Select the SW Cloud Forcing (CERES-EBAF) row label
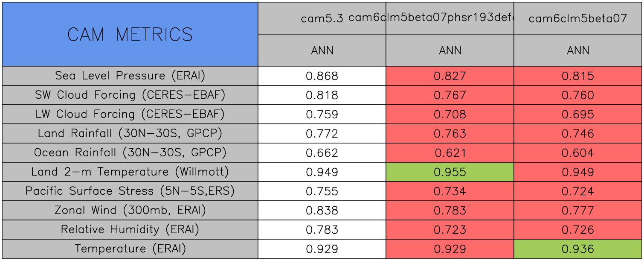The image size is (644, 261). (x=130, y=95)
